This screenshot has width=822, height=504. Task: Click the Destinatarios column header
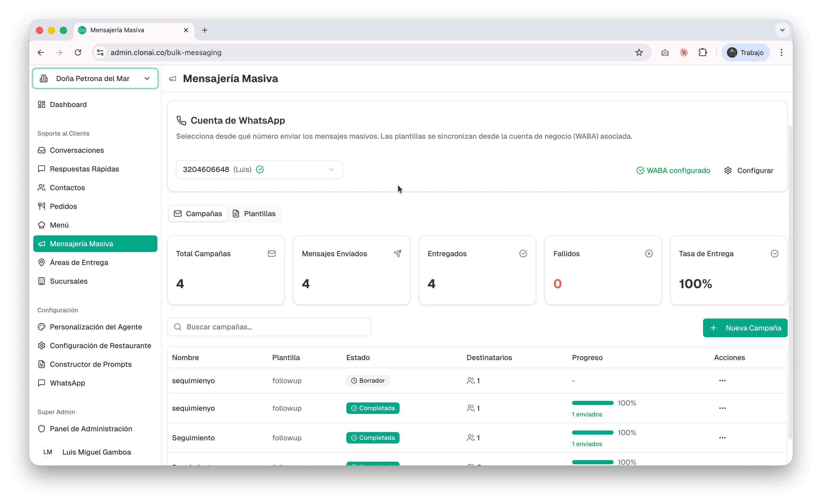point(489,357)
